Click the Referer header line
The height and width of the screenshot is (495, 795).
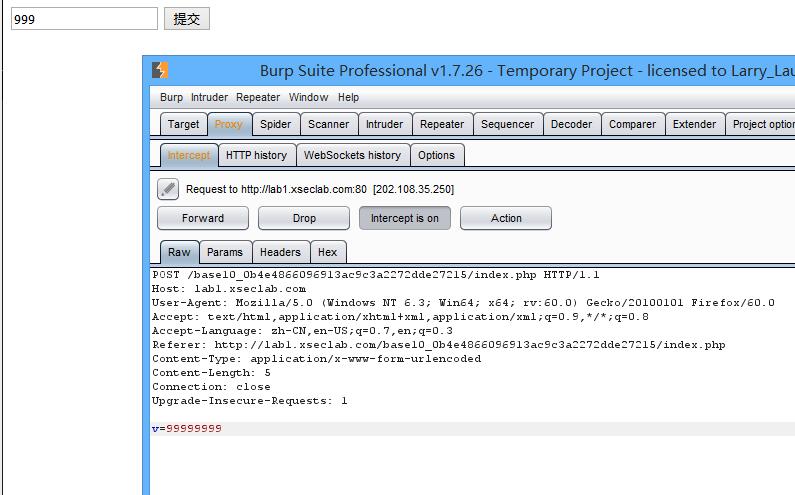pyautogui.click(x=439, y=345)
